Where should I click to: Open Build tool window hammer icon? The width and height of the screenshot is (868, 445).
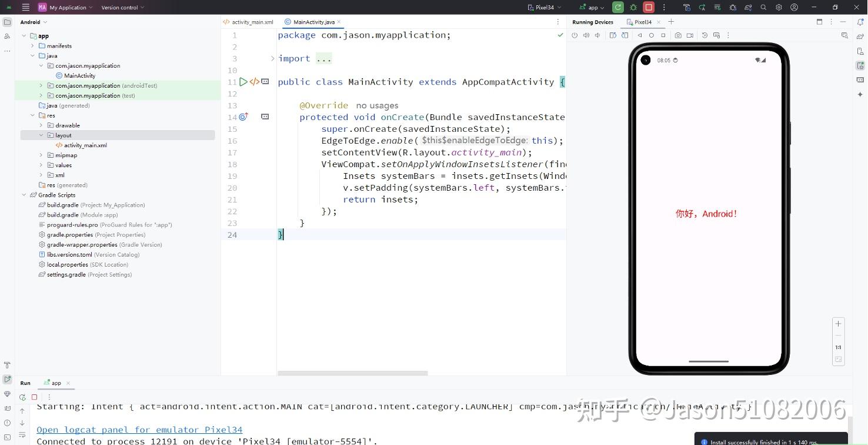(x=7, y=365)
